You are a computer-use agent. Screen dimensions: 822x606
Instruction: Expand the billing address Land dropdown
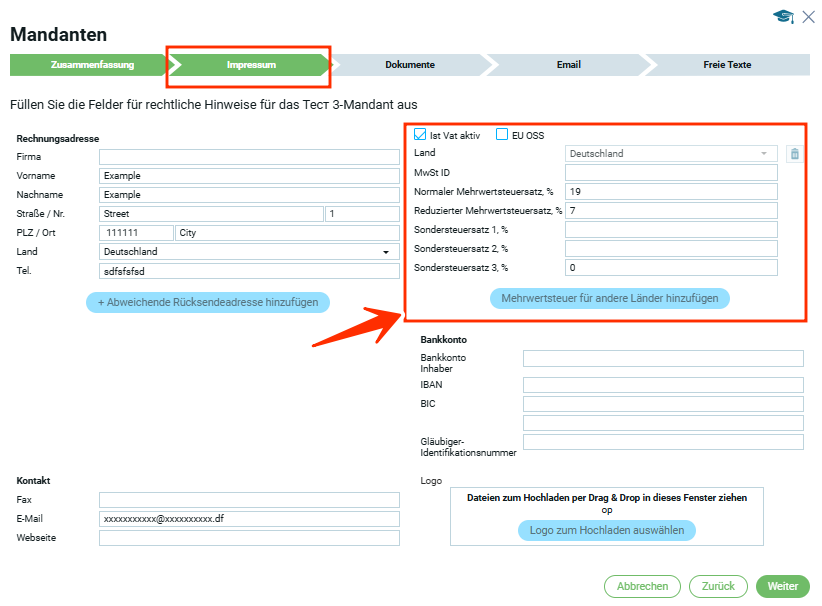click(249, 252)
